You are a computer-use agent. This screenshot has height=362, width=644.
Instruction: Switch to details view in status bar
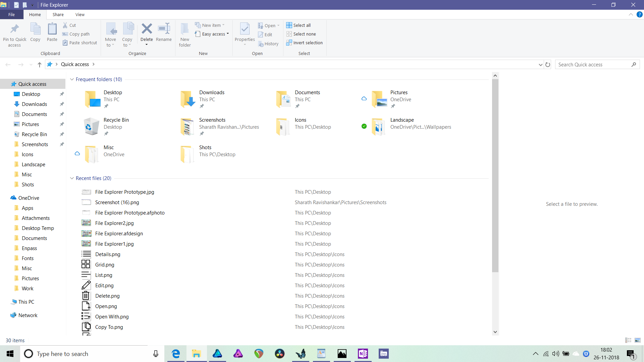point(628,340)
